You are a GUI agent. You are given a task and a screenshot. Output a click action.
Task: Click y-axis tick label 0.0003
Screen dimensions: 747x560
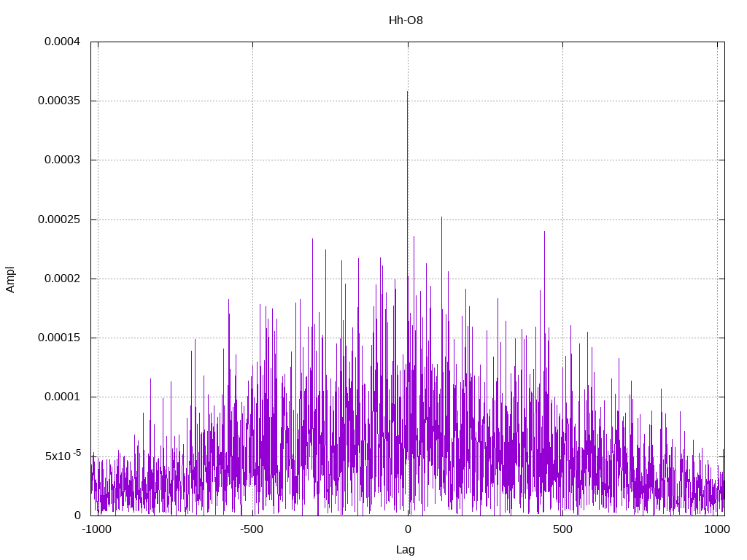[63, 160]
